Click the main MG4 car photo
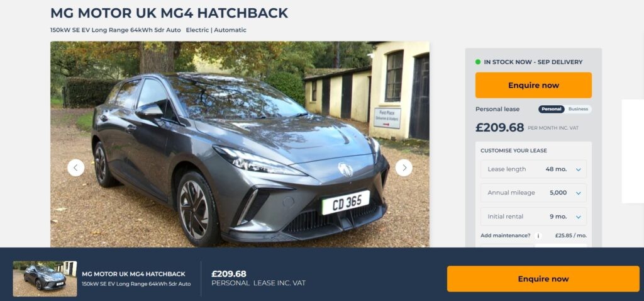 240,144
